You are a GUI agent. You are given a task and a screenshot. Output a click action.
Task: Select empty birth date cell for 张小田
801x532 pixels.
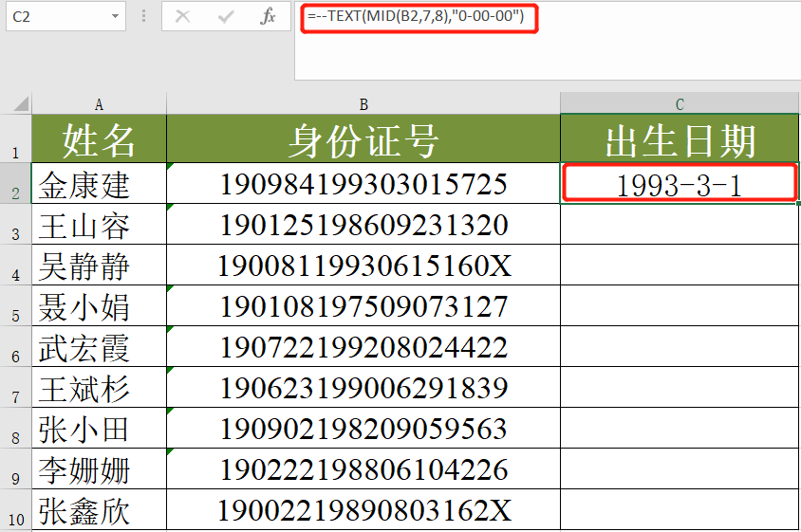click(680, 429)
